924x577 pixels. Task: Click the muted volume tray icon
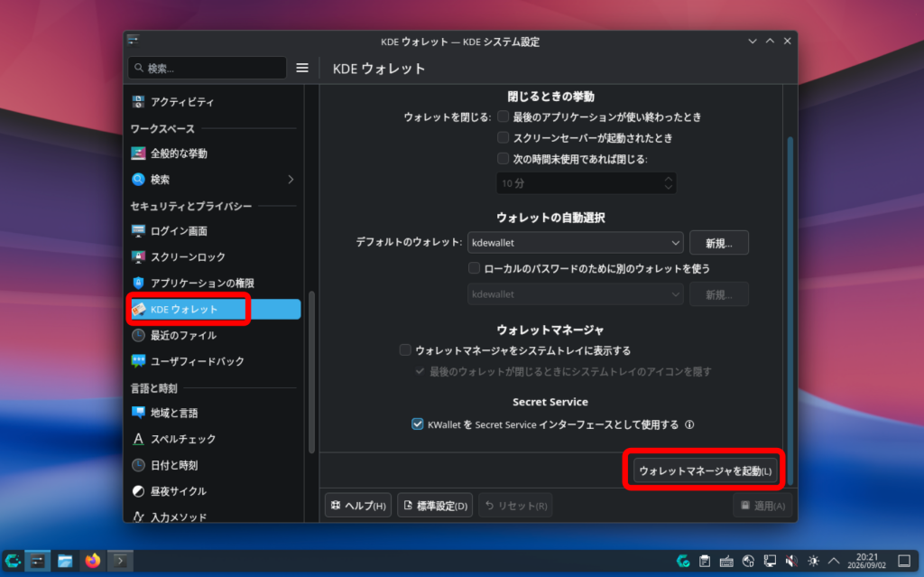click(791, 561)
